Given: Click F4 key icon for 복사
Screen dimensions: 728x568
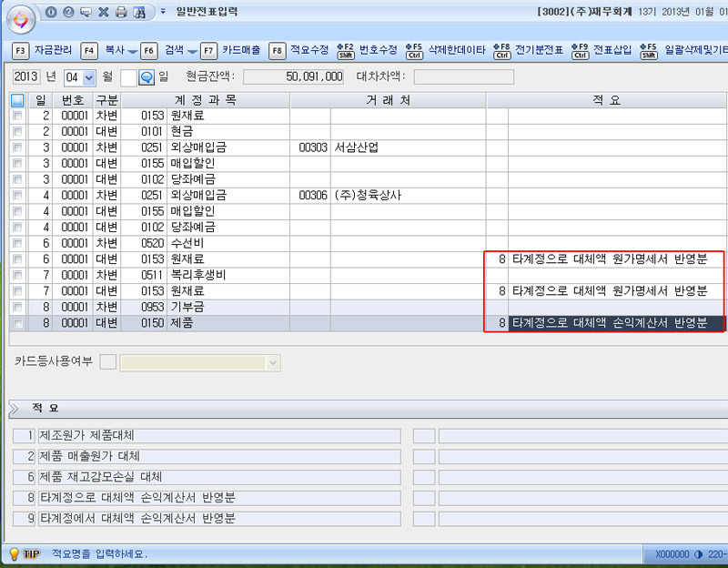Looking at the screenshot, I should pyautogui.click(x=89, y=51).
